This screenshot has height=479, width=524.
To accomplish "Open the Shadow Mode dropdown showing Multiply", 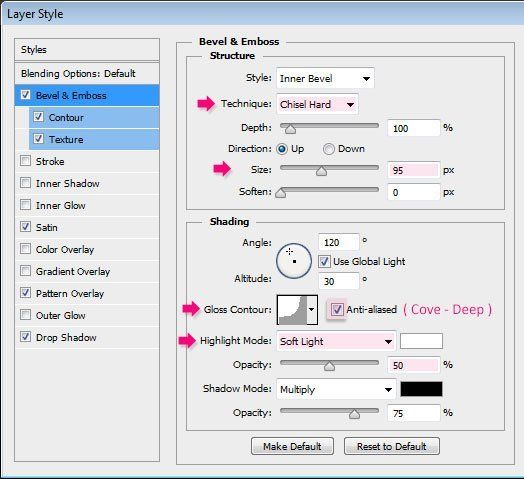I will (x=336, y=389).
